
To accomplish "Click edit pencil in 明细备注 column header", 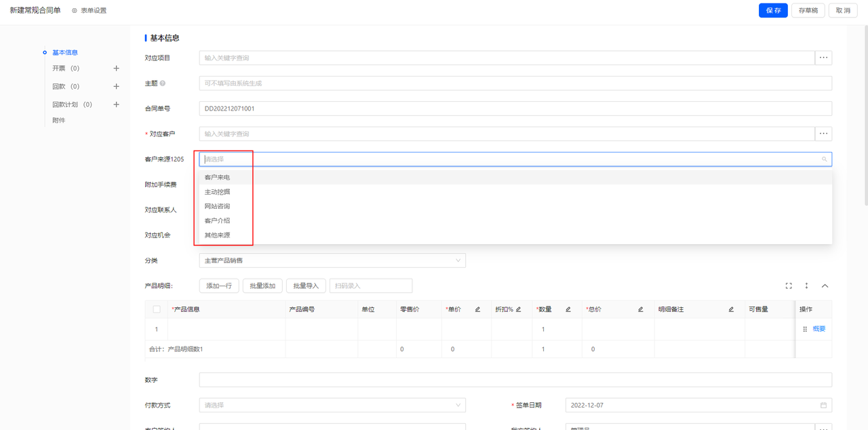I will (x=731, y=309).
